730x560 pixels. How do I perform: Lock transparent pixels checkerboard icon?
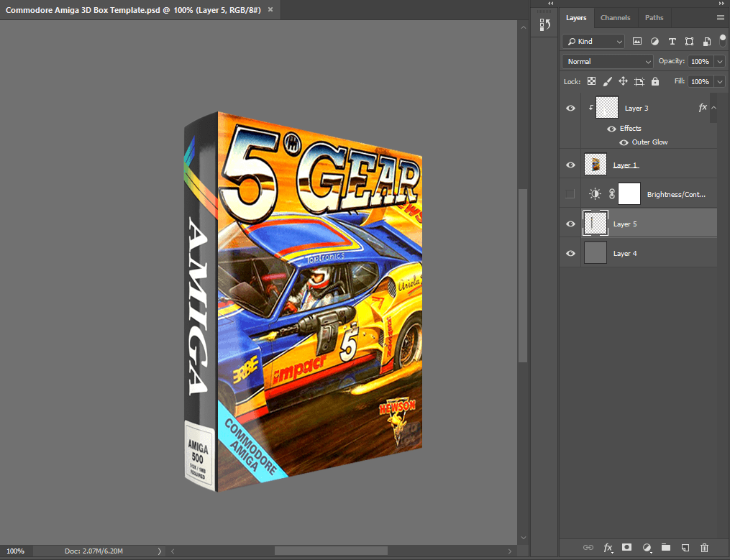[591, 82]
